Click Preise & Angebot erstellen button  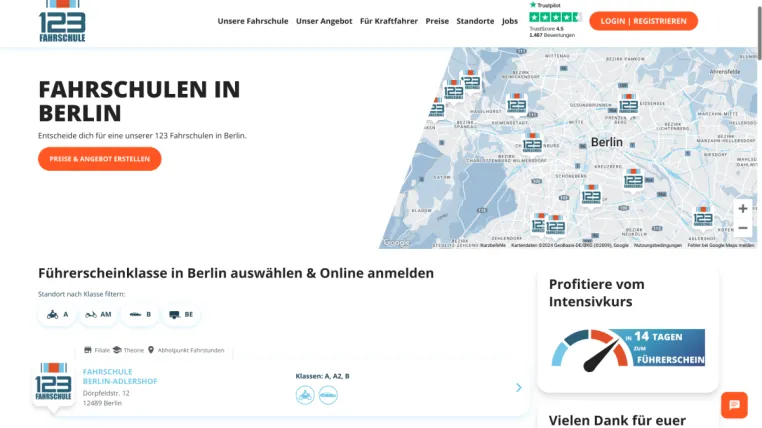click(100, 159)
